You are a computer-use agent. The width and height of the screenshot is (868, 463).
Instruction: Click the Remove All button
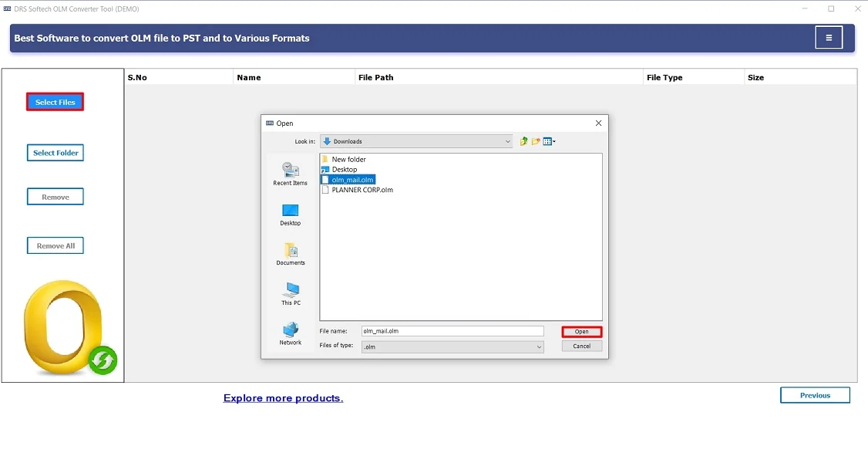click(x=55, y=245)
